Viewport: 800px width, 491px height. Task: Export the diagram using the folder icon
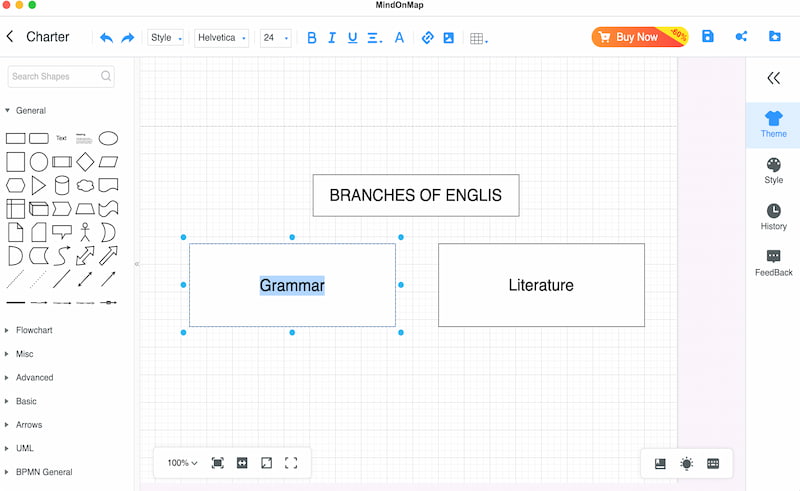pos(774,36)
